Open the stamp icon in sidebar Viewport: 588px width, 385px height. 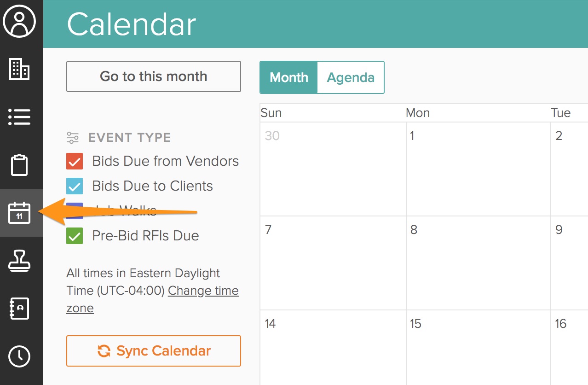pyautogui.click(x=19, y=261)
